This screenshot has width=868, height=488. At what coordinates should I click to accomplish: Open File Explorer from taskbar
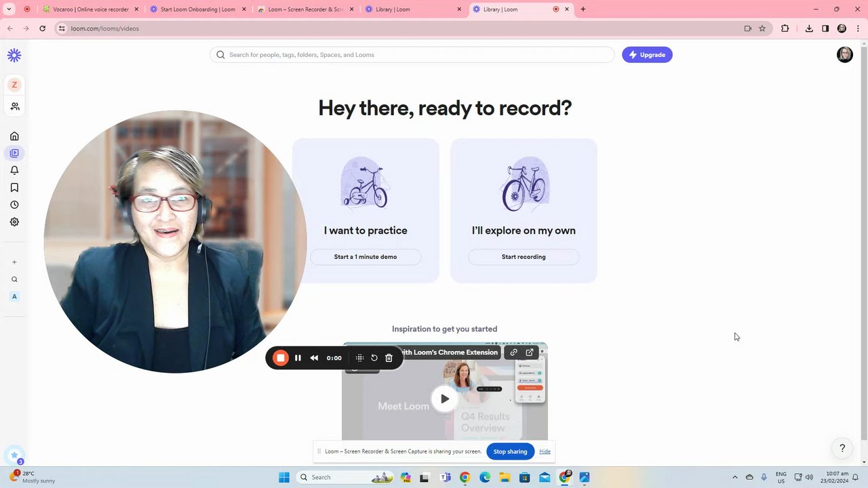(505, 477)
